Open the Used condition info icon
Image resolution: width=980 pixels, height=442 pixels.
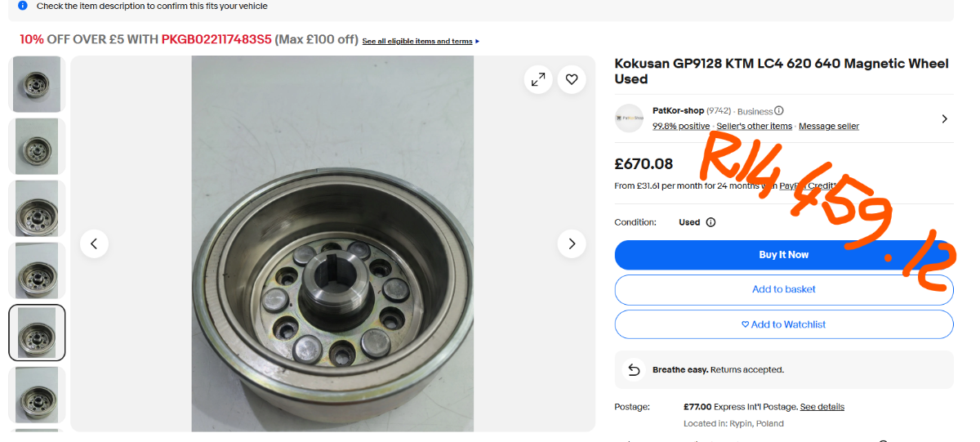(710, 222)
